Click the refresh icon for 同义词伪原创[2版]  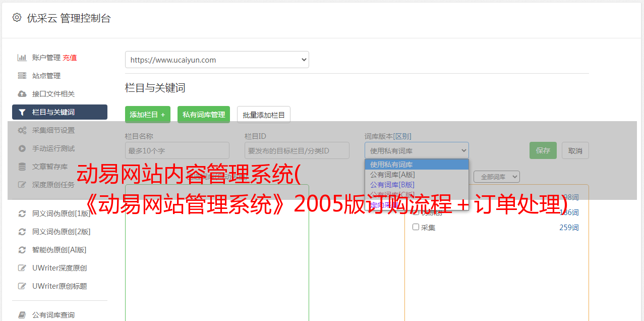pos(22,232)
